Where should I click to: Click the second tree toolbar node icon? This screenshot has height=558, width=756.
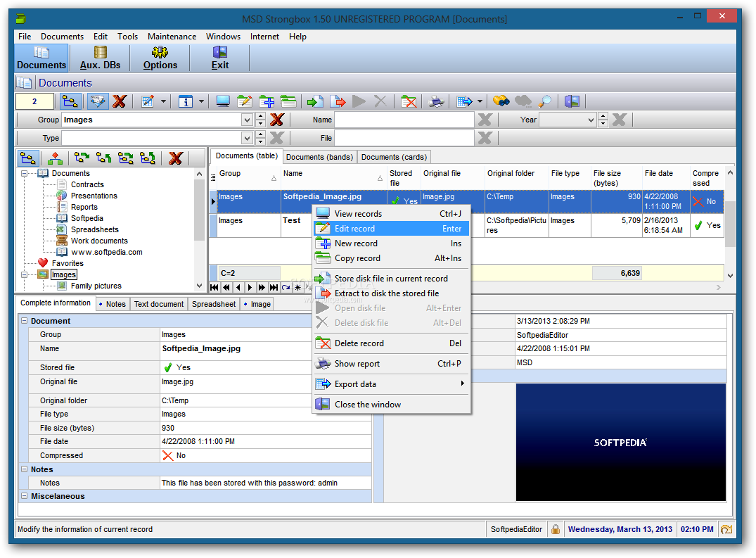coord(55,158)
